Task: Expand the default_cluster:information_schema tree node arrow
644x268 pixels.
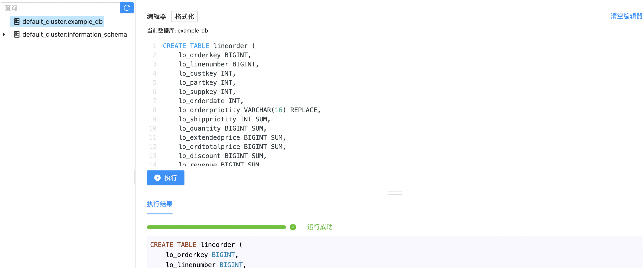Action: (4, 34)
